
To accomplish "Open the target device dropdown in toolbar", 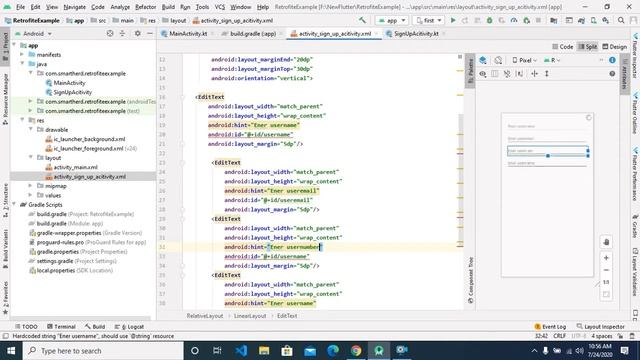I will [428, 20].
